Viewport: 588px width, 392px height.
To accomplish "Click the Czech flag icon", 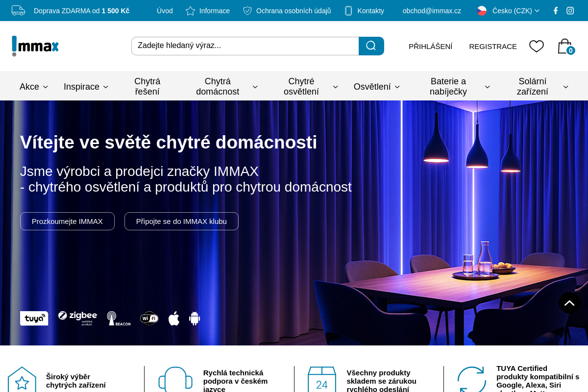I will point(482,11).
